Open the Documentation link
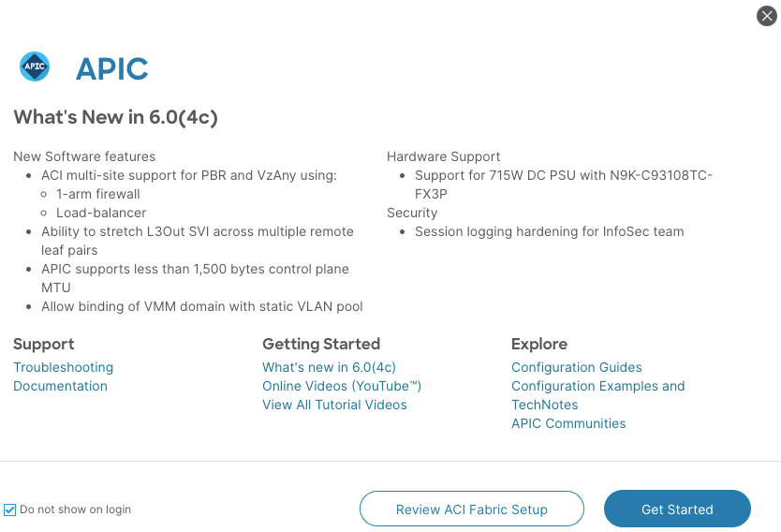The image size is (781, 532). [x=60, y=386]
